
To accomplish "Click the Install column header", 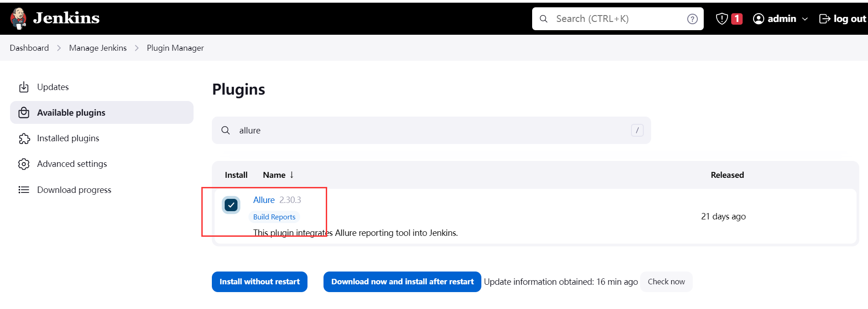I will 236,175.
